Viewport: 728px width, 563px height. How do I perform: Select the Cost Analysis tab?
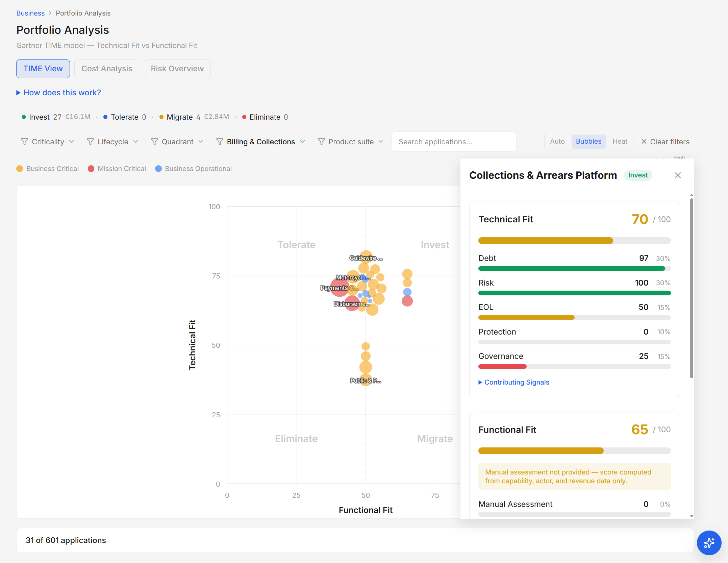click(107, 69)
